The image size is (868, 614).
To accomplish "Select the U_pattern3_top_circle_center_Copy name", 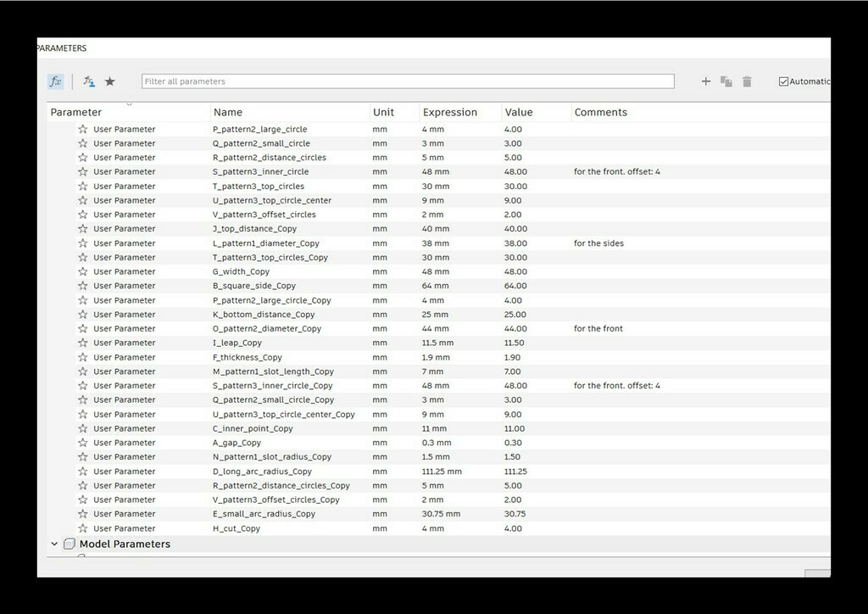I will [283, 414].
